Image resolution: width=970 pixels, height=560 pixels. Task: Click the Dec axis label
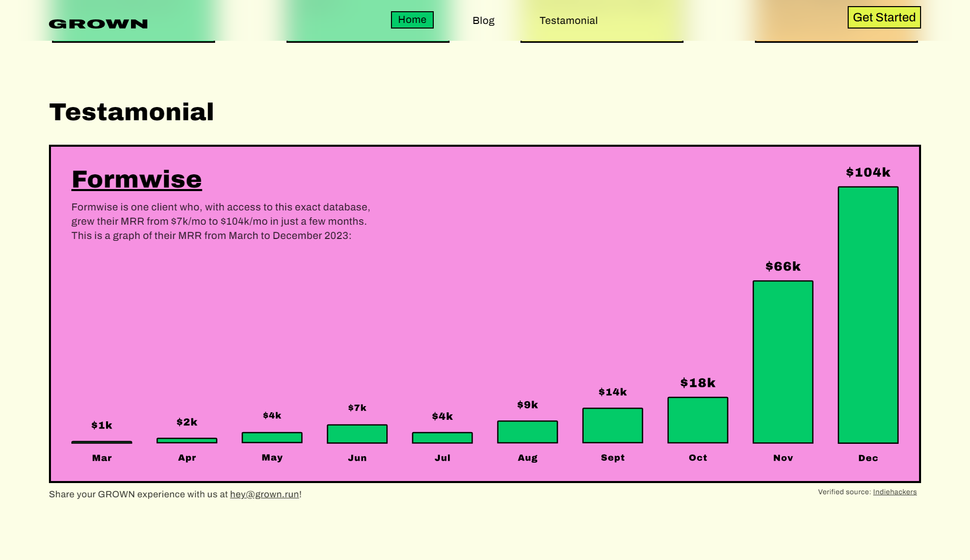pos(868,458)
